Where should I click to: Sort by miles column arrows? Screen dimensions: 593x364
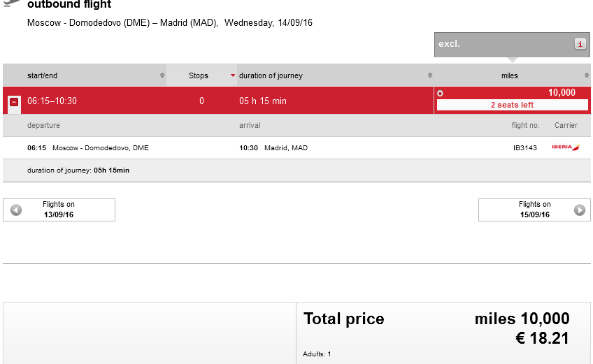click(587, 75)
